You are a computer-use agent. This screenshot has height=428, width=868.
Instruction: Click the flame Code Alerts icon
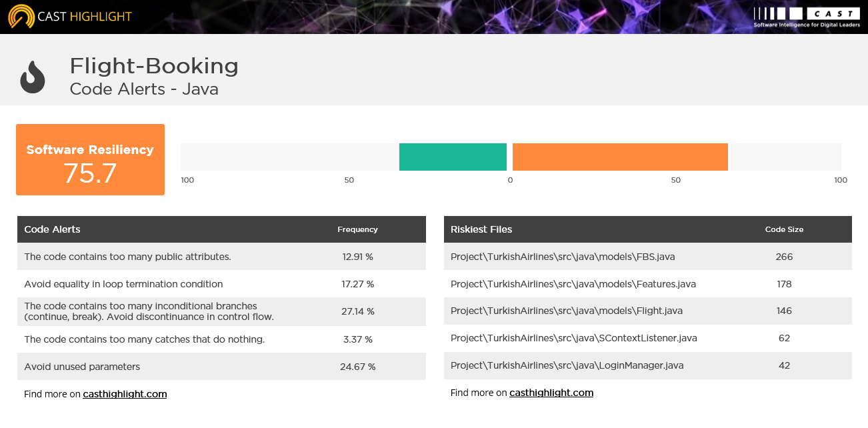point(33,77)
